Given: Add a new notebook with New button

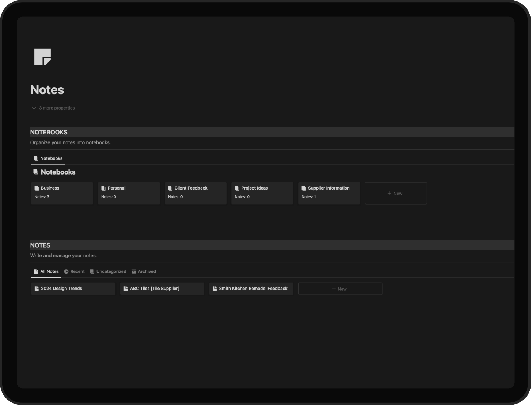Looking at the screenshot, I should [x=395, y=194].
